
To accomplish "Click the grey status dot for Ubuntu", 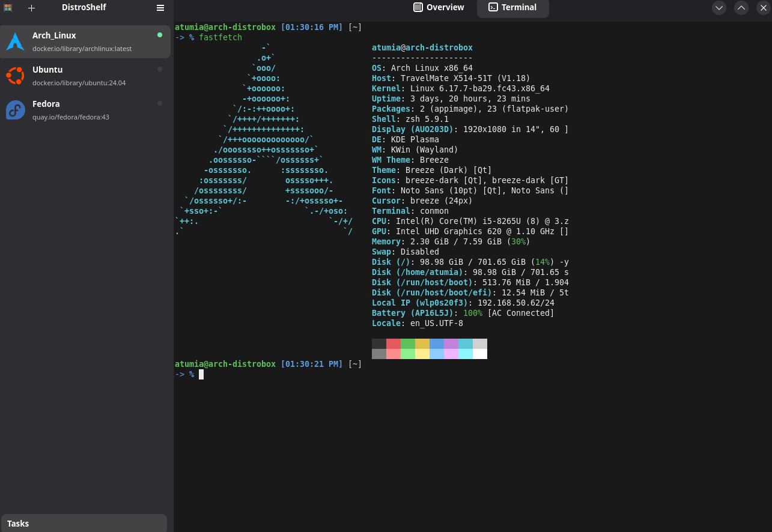I will pyautogui.click(x=160, y=69).
